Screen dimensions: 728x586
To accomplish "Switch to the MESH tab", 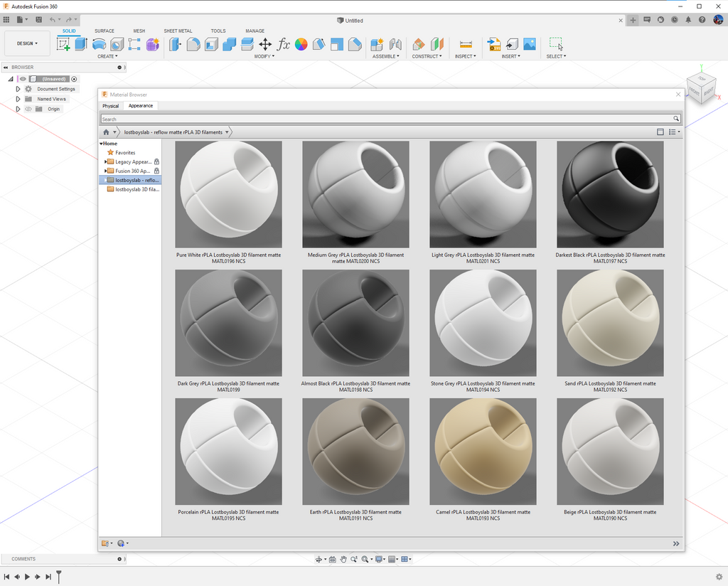I will pos(139,31).
